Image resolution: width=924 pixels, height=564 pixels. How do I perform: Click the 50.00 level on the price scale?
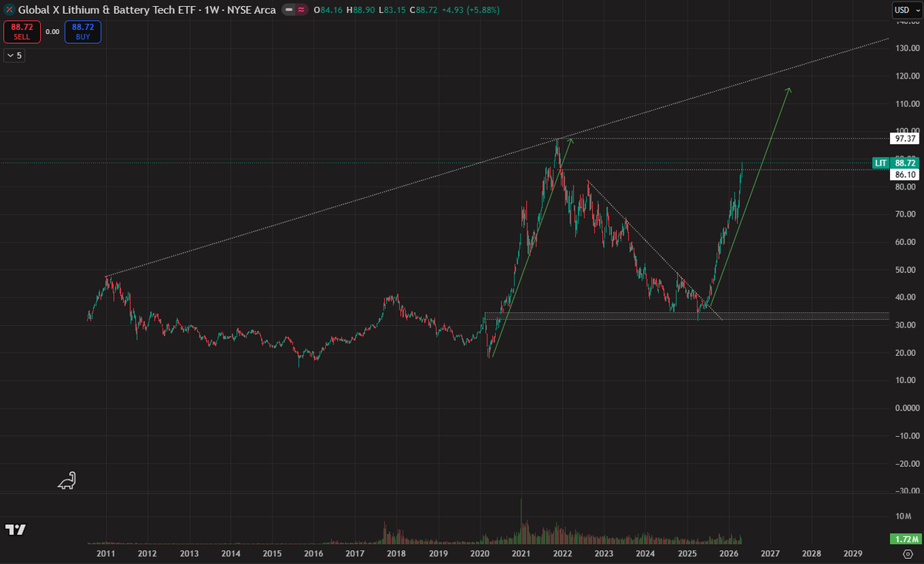[x=906, y=270]
